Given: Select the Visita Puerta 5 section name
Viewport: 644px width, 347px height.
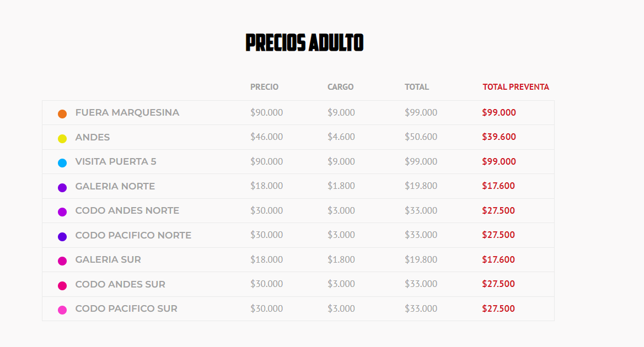Looking at the screenshot, I should 116,162.
